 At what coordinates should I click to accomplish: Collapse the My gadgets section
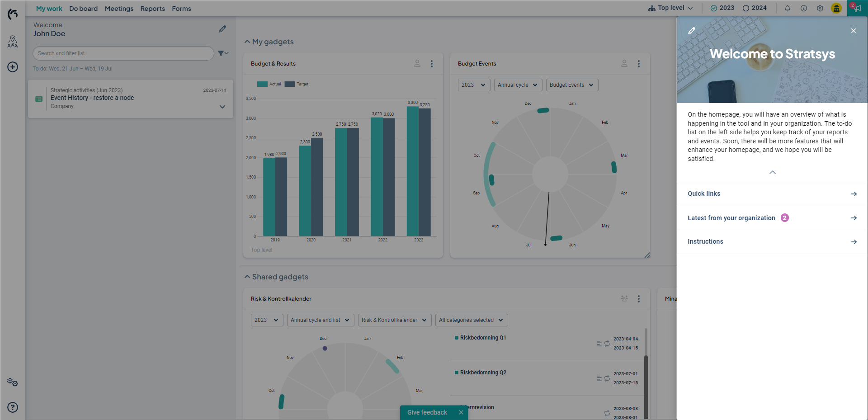pos(247,42)
